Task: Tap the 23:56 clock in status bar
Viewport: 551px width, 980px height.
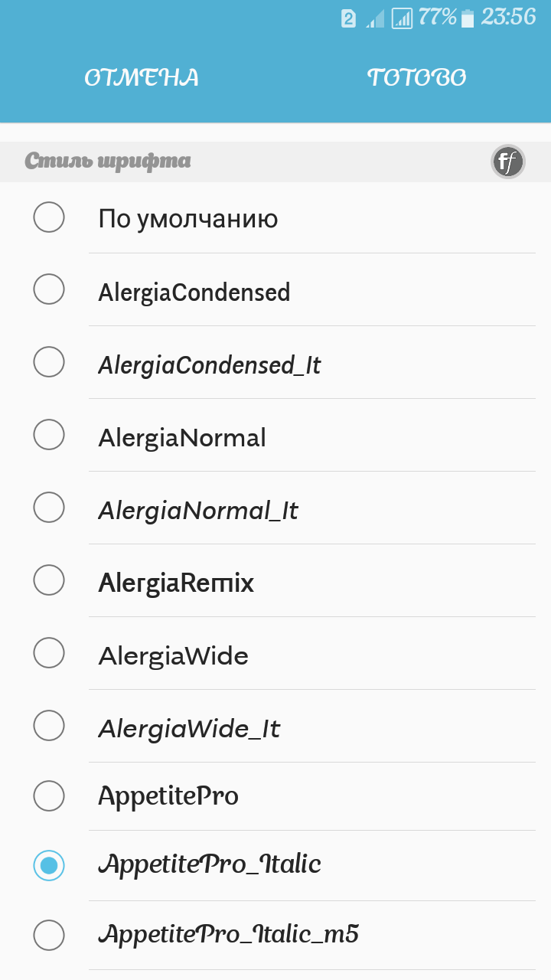Action: click(x=508, y=17)
